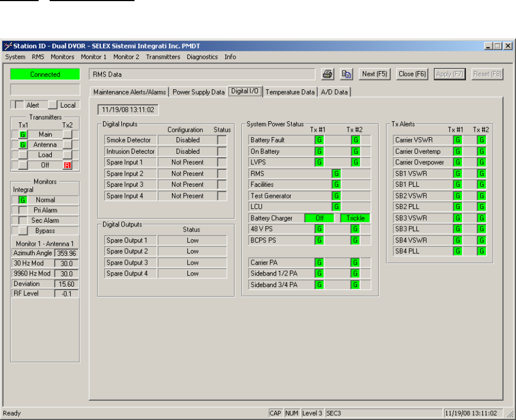The width and height of the screenshot is (516, 420).
Task: Click Tx1 Antenna green status indicator
Action: point(23,145)
